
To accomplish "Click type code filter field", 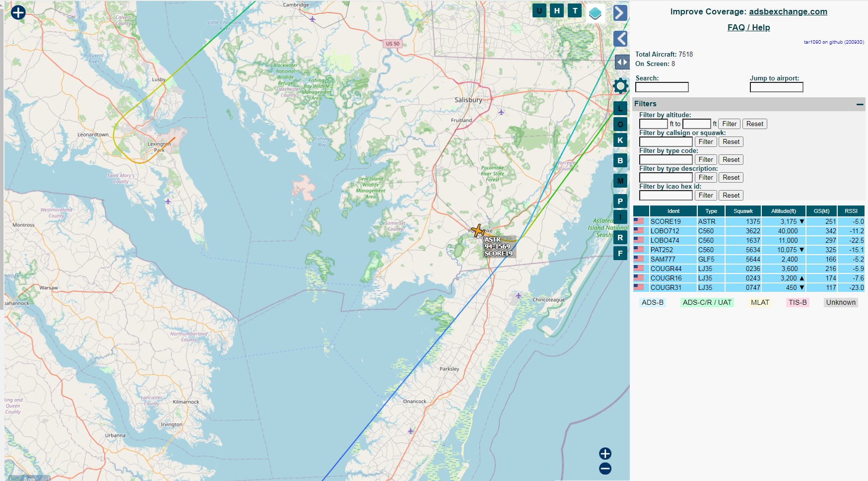I will point(666,160).
